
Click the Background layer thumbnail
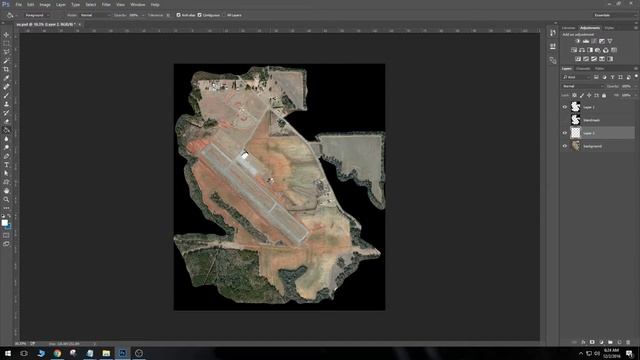pos(576,146)
